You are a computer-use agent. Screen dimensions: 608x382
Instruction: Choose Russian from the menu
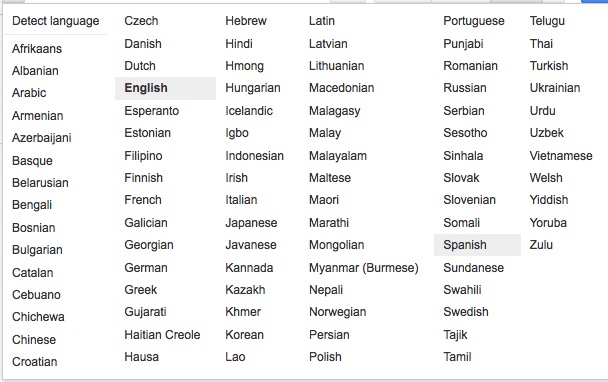coord(465,88)
